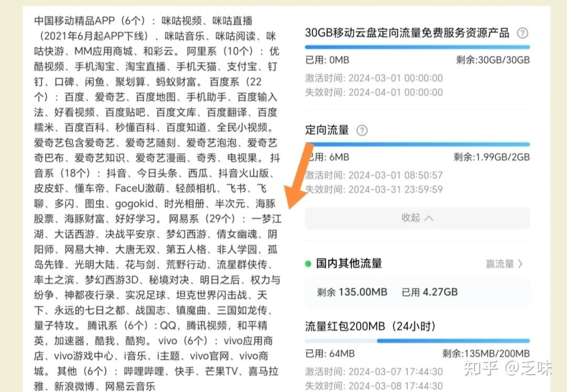Click 激活时间: 2024-03-01 08:50:57 line
The image size is (567, 392).
click(x=374, y=176)
